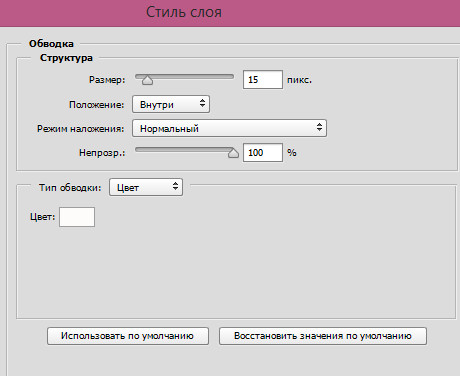
Task: Click the Обводка section heading
Action: pos(51,44)
